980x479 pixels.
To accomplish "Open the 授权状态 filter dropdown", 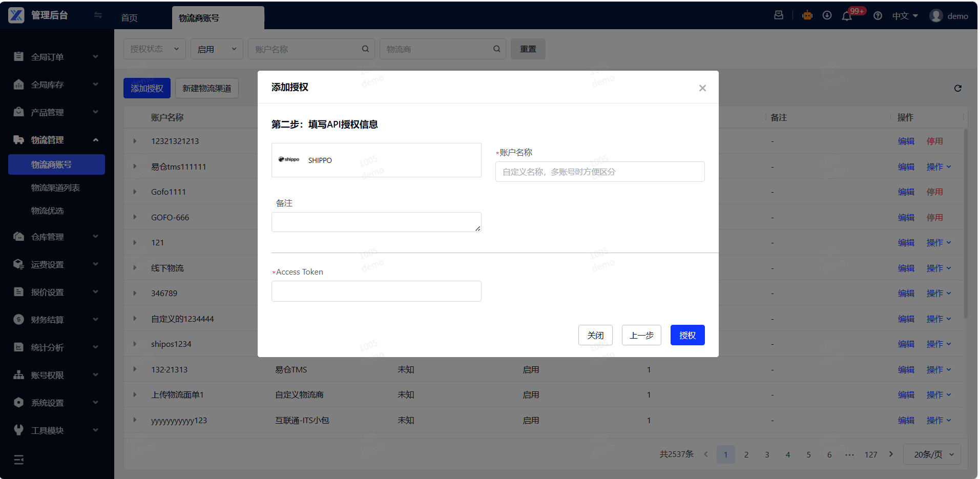I will [154, 49].
